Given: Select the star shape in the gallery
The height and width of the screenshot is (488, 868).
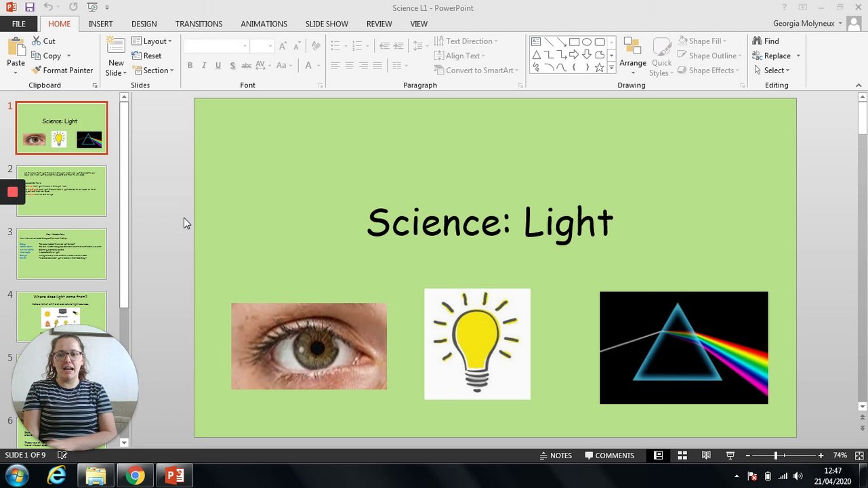Looking at the screenshot, I should 600,68.
